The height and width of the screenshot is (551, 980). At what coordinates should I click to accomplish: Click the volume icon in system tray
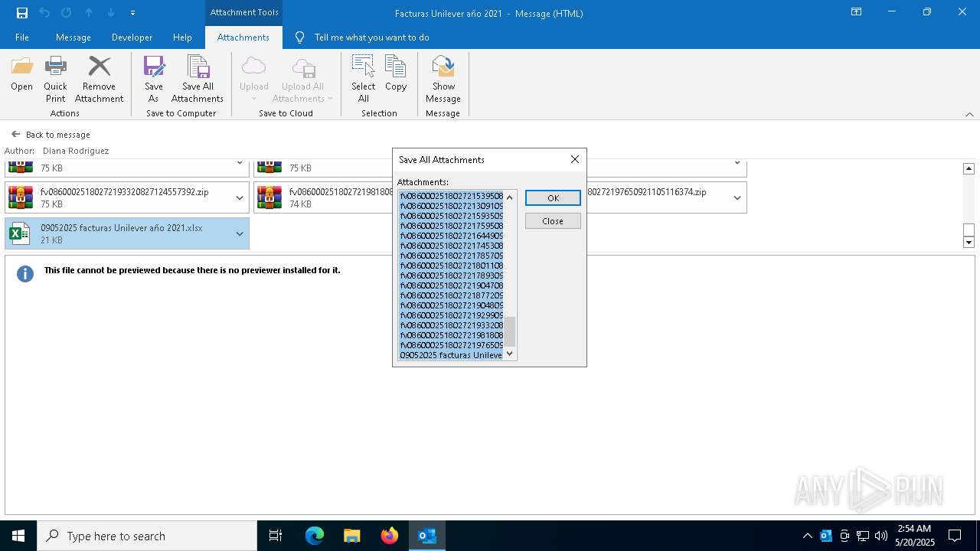pos(881,536)
